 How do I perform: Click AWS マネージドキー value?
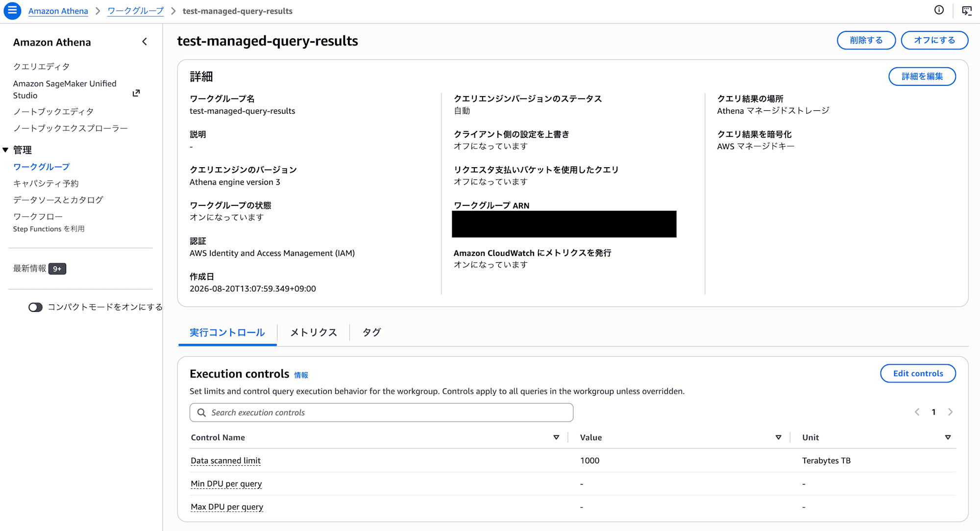tap(756, 147)
